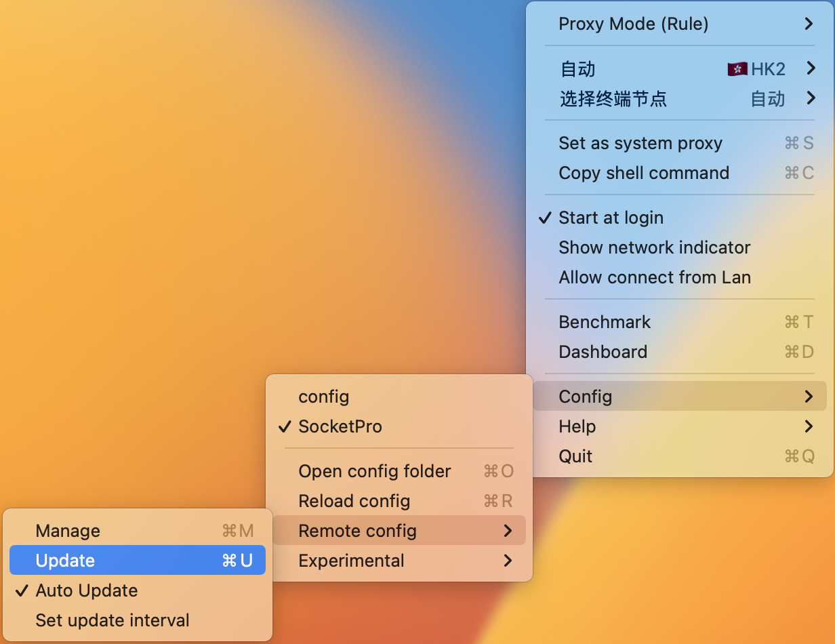835x644 pixels.
Task: Open Manage remote configs
Action: [x=138, y=531]
